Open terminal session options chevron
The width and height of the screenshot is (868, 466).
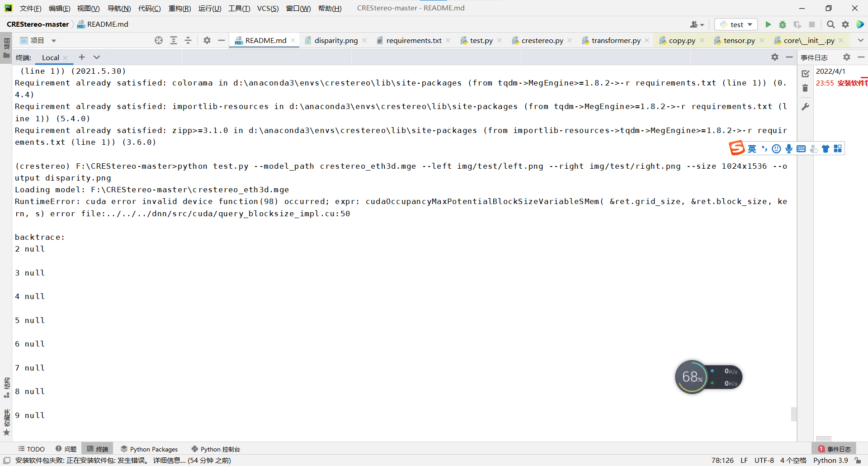pos(97,57)
